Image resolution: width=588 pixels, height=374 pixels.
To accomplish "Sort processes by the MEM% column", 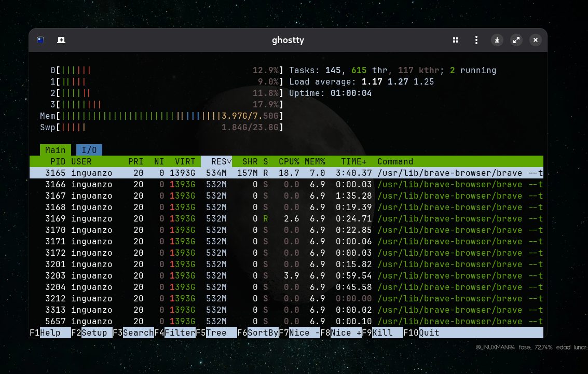I will pos(315,161).
